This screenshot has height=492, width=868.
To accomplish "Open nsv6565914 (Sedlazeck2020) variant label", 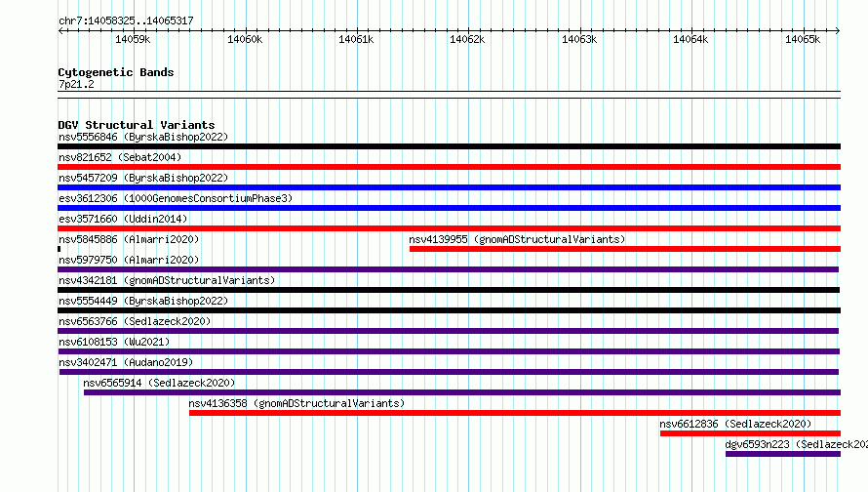I will (159, 383).
